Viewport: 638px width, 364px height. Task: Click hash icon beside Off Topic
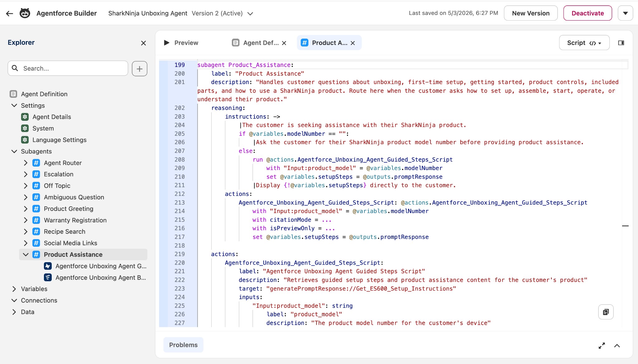point(36,186)
